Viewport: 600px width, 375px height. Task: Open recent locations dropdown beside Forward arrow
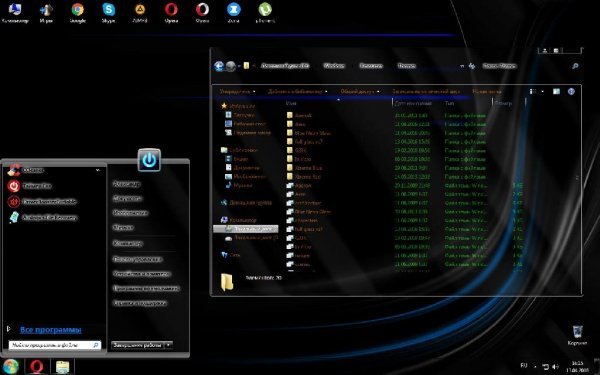[x=239, y=66]
